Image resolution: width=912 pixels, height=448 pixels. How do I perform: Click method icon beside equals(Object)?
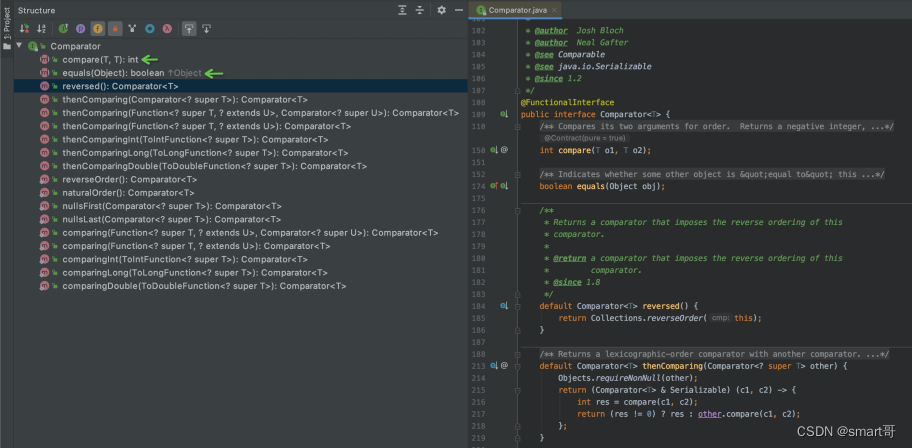(44, 73)
